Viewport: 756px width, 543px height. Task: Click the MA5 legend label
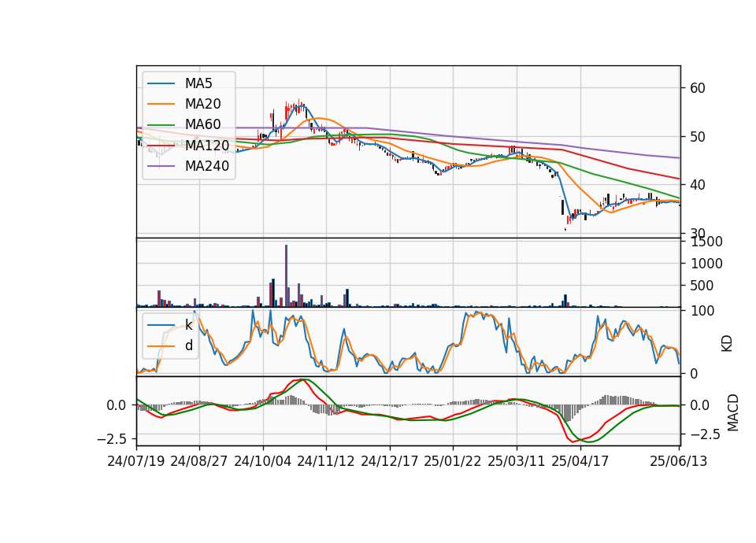(x=198, y=83)
